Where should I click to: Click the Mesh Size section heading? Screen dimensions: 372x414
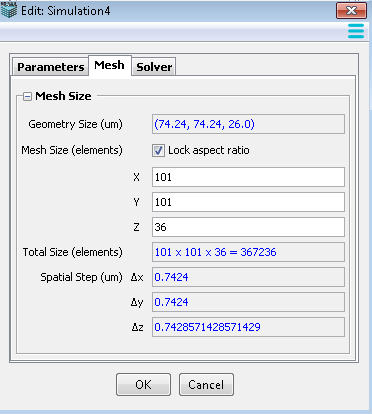[63, 96]
